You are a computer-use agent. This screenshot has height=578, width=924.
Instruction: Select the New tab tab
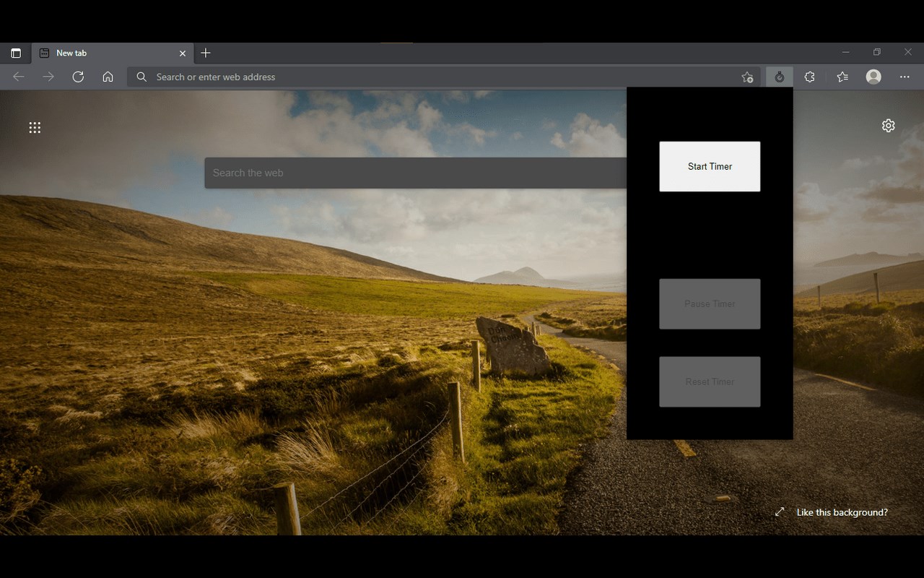pyautogui.click(x=113, y=53)
